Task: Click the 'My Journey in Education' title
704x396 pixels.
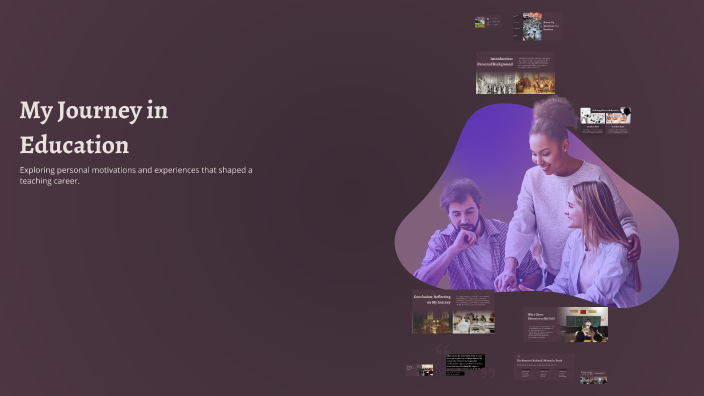Action: [x=93, y=128]
